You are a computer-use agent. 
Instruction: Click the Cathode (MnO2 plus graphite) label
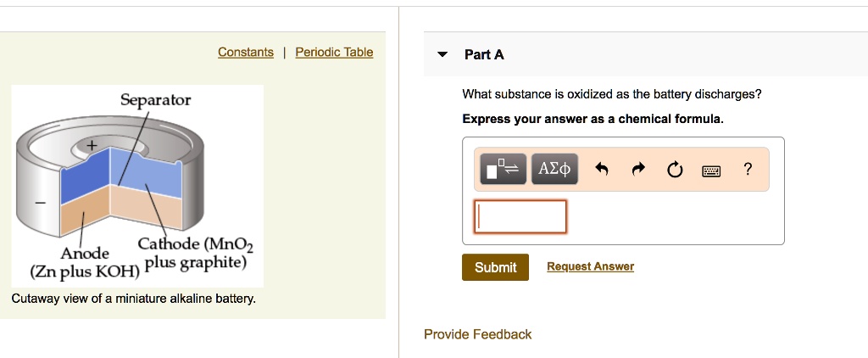pos(196,254)
